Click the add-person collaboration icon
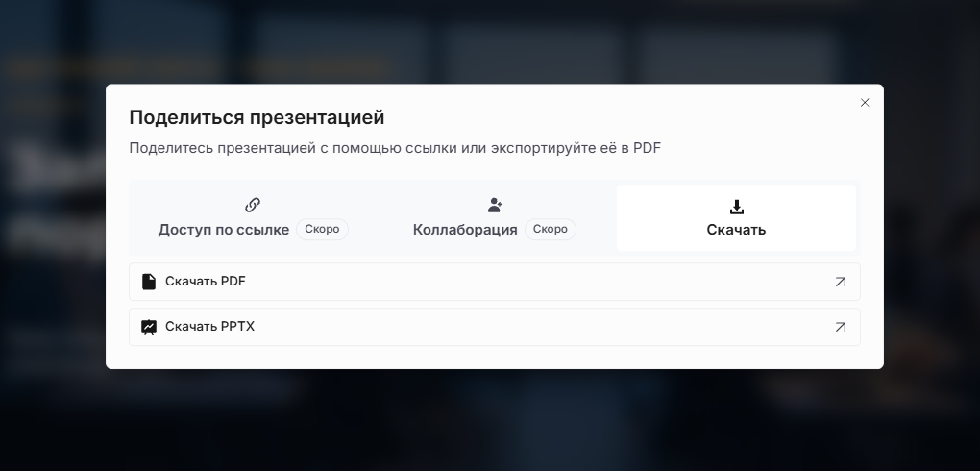980x471 pixels. click(495, 205)
